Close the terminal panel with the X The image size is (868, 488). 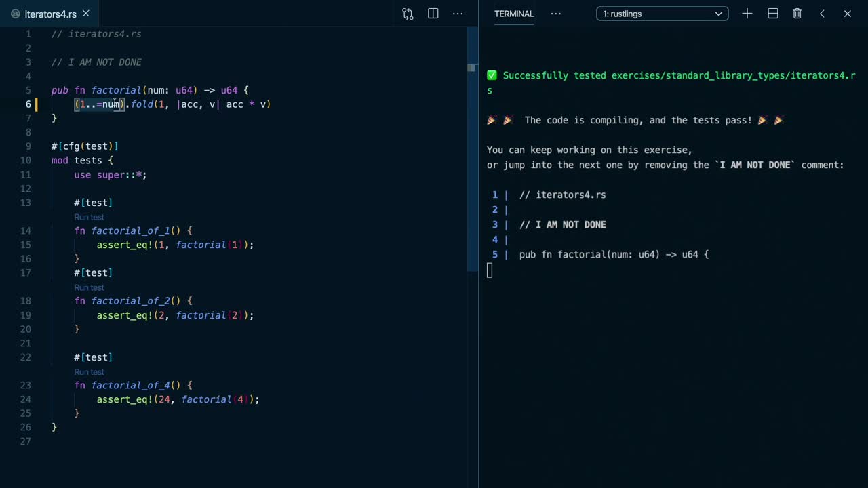point(847,14)
